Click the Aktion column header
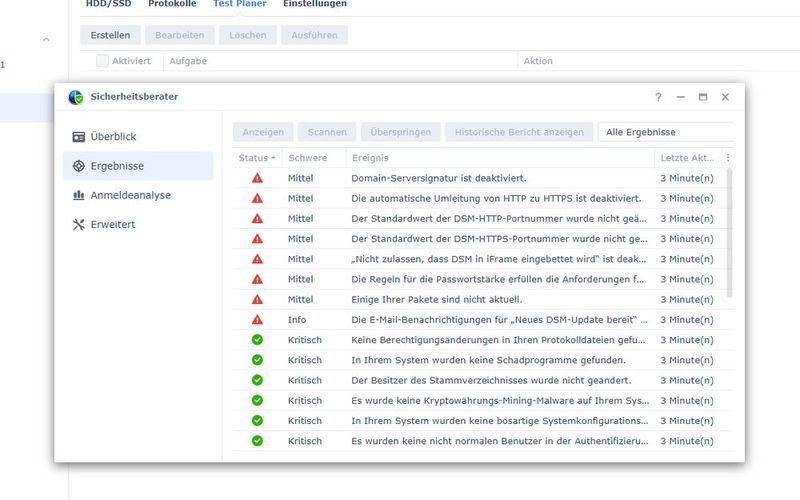This screenshot has height=500, width=800. tap(658, 61)
